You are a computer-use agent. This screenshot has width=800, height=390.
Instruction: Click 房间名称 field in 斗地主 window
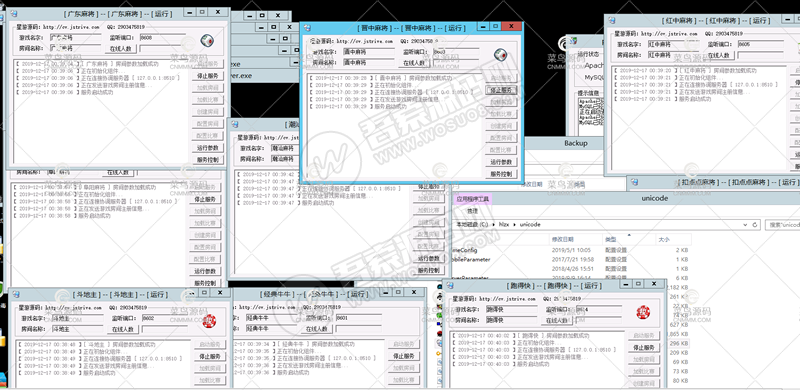pos(78,329)
